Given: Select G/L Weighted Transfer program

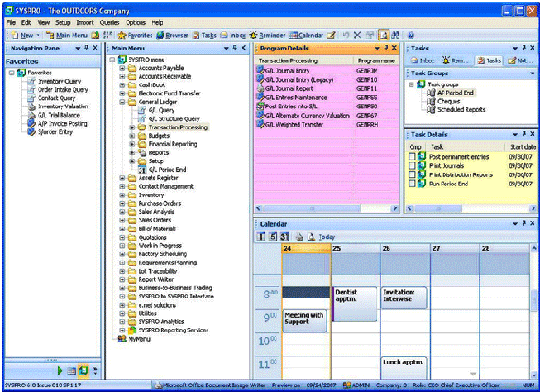Looking at the screenshot, I should [x=327, y=124].
